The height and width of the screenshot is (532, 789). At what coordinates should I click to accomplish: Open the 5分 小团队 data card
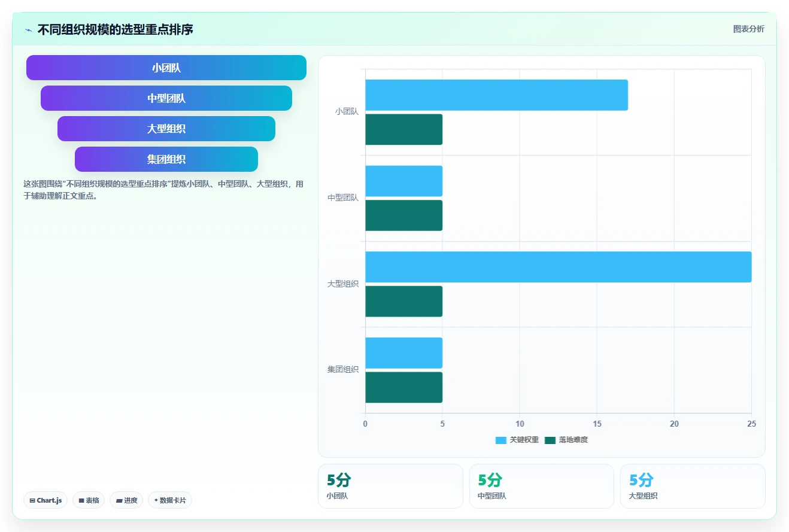pyautogui.click(x=390, y=486)
